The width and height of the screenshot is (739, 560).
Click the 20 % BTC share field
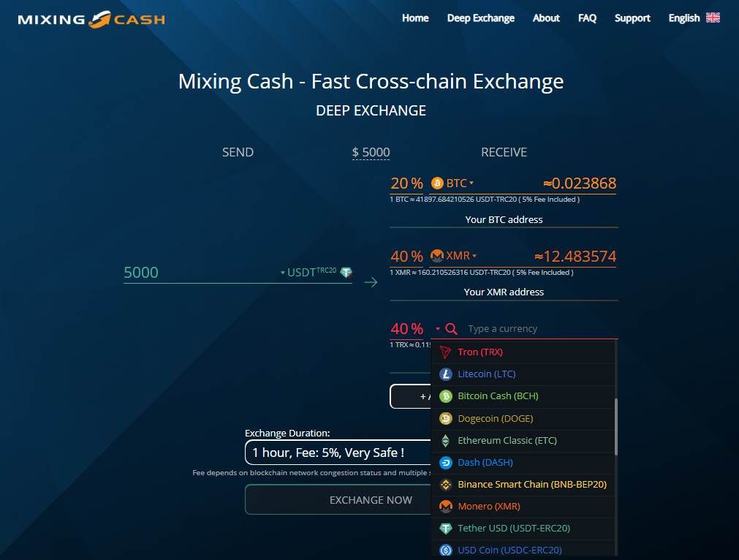tap(406, 183)
